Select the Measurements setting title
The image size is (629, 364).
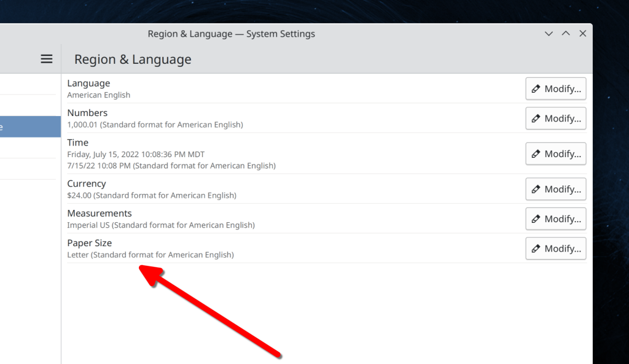point(100,213)
